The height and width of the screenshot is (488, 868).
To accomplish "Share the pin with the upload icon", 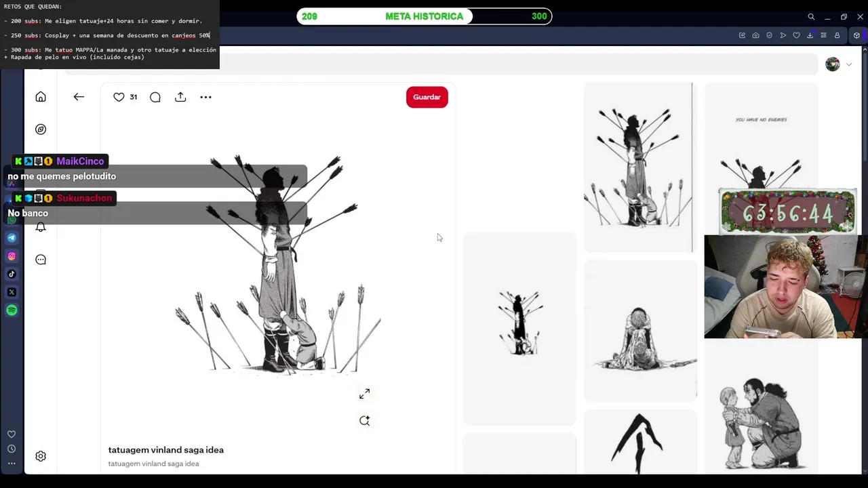I will [x=180, y=97].
